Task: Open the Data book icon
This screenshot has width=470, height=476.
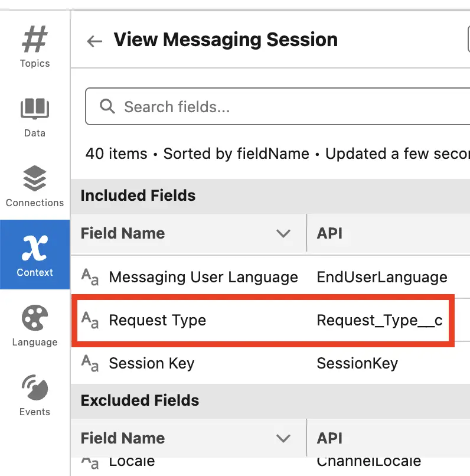Action: [35, 109]
